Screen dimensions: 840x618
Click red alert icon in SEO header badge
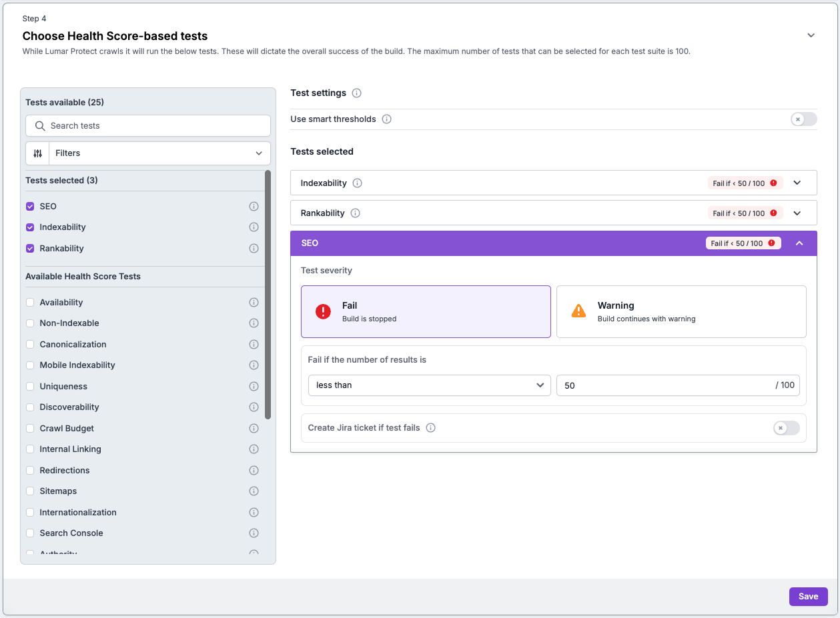point(771,243)
